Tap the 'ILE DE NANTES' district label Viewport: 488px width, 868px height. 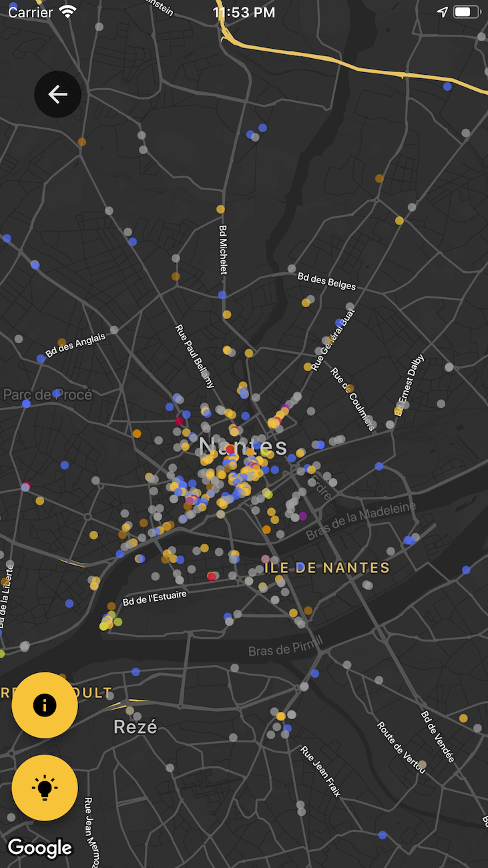click(x=327, y=568)
